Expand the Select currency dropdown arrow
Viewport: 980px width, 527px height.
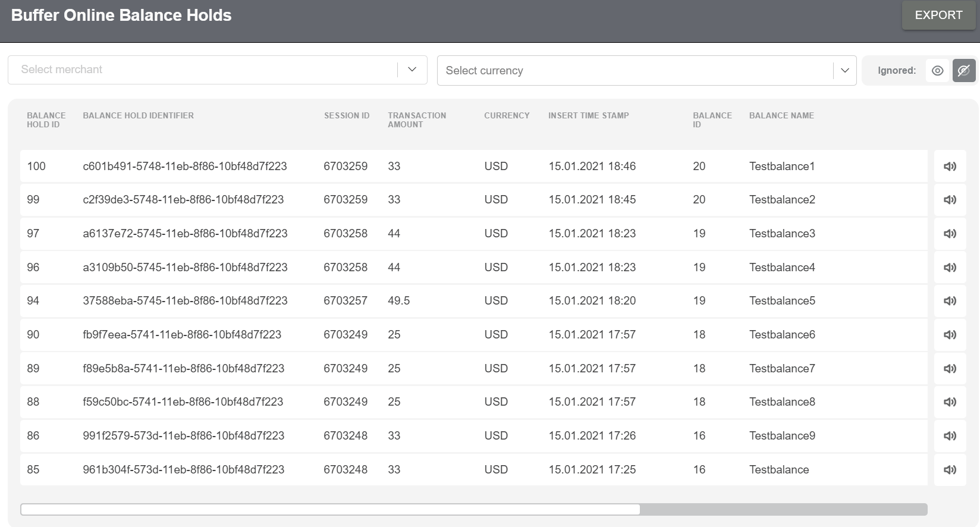844,71
